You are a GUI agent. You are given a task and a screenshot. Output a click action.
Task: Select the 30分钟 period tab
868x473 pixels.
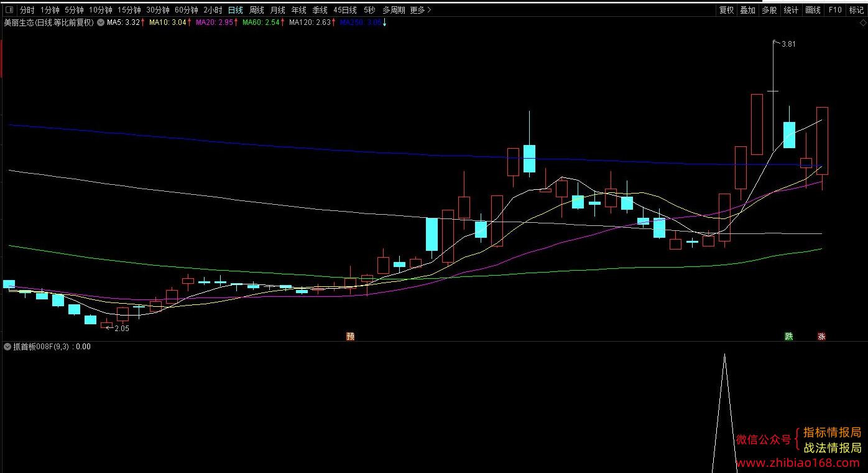pyautogui.click(x=158, y=10)
